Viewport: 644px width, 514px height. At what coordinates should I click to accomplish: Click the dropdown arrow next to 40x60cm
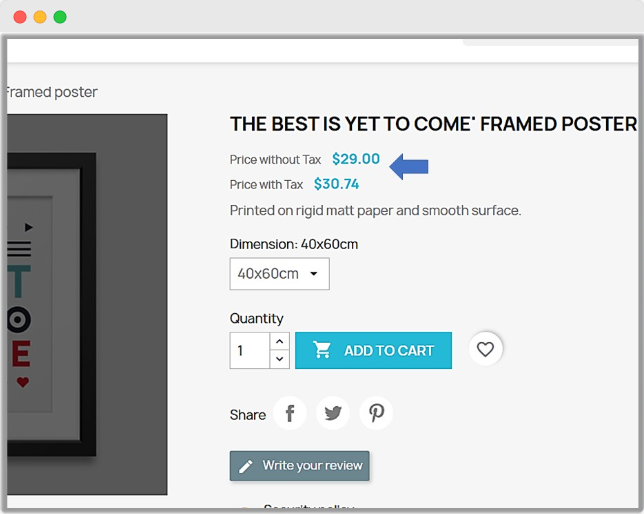[x=314, y=274]
